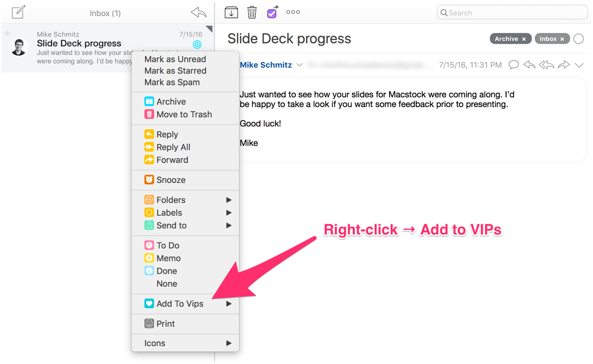Toggle the empty circle next to Inbox tag

[x=579, y=39]
